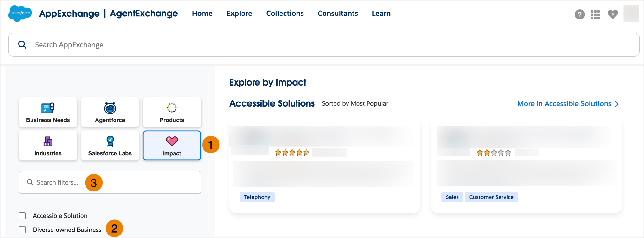Screen dimensions: 644x238
Task: Focus the Search filters field
Action: click(x=110, y=182)
